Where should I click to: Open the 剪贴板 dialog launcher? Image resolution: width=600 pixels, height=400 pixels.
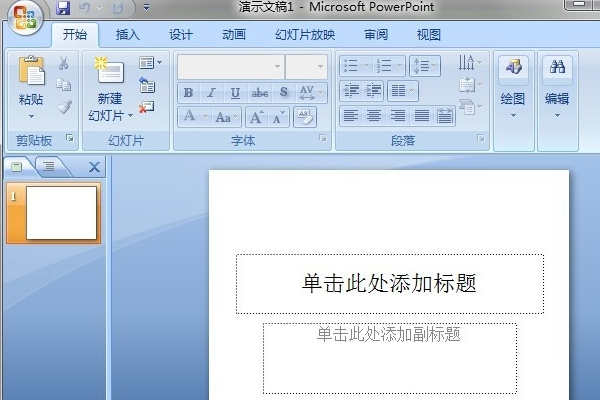70,138
